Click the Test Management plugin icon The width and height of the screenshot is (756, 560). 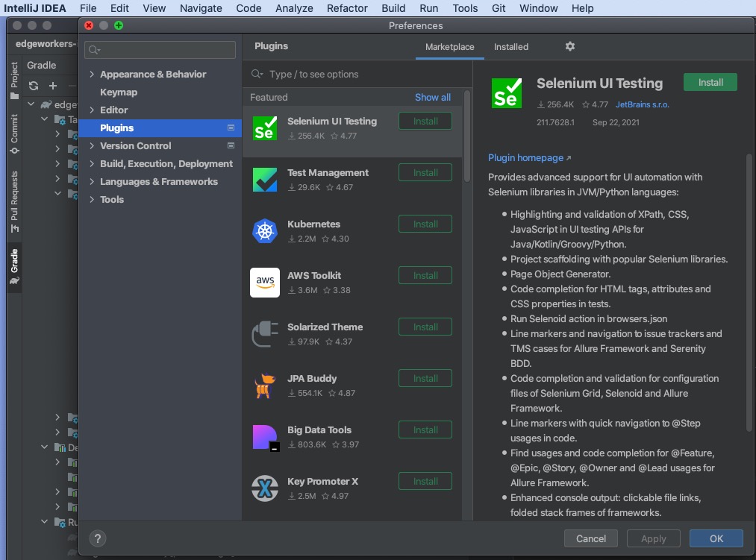click(x=265, y=180)
